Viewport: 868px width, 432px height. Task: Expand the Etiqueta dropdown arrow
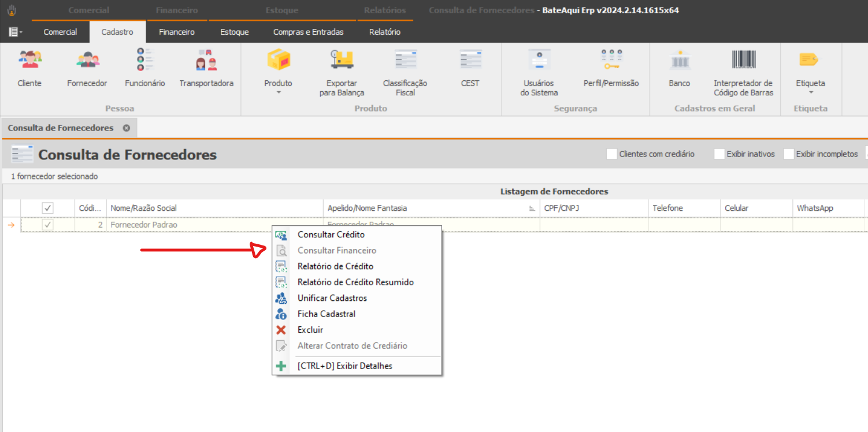811,92
